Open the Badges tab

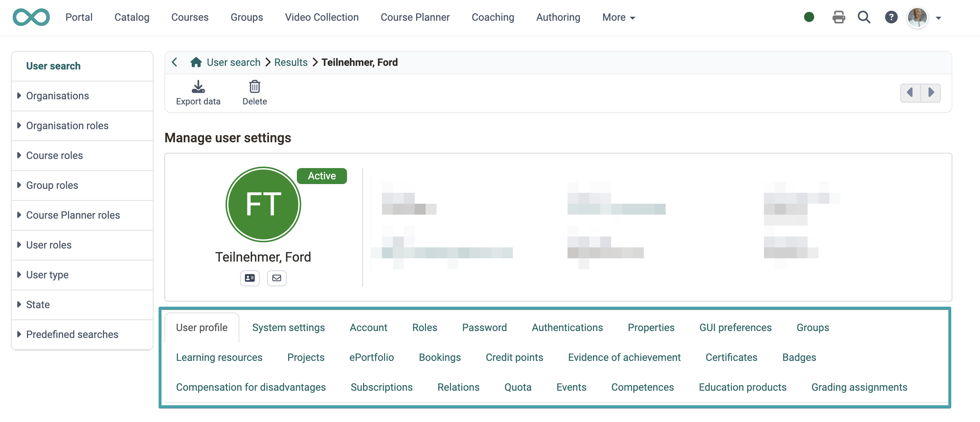[799, 357]
